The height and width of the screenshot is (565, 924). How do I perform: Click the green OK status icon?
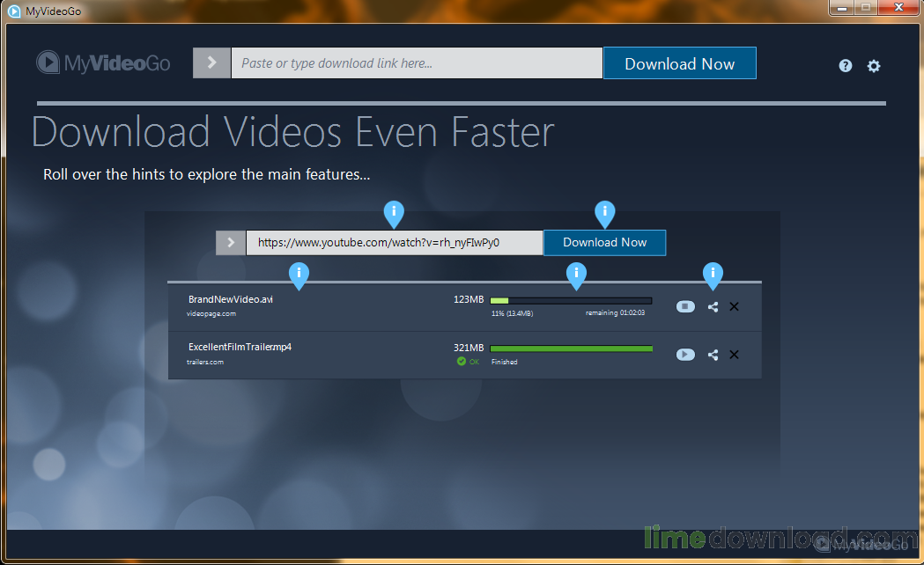click(x=462, y=362)
